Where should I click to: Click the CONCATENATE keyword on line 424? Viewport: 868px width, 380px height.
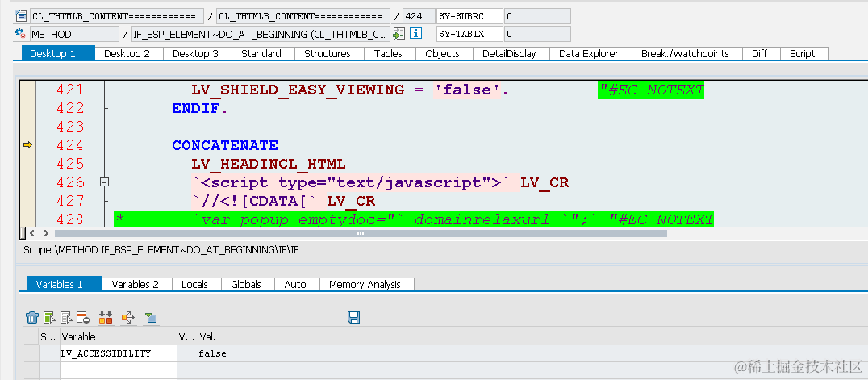[x=225, y=145]
